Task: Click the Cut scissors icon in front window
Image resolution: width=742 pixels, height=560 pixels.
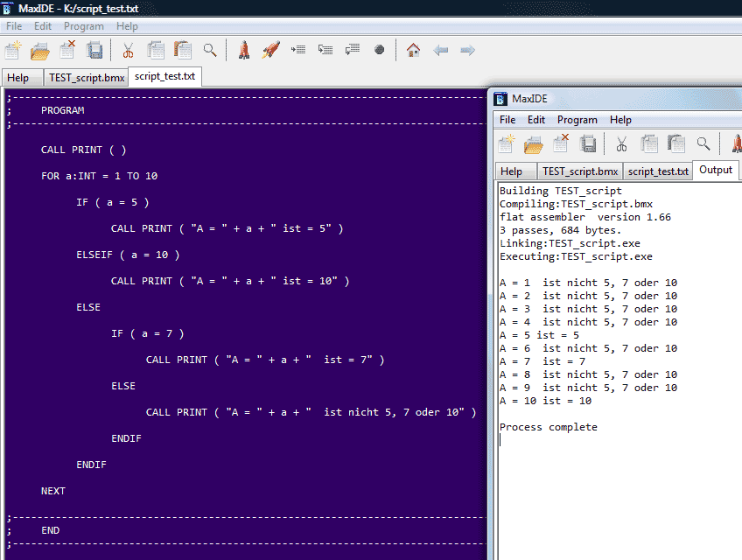Action: tap(621, 143)
